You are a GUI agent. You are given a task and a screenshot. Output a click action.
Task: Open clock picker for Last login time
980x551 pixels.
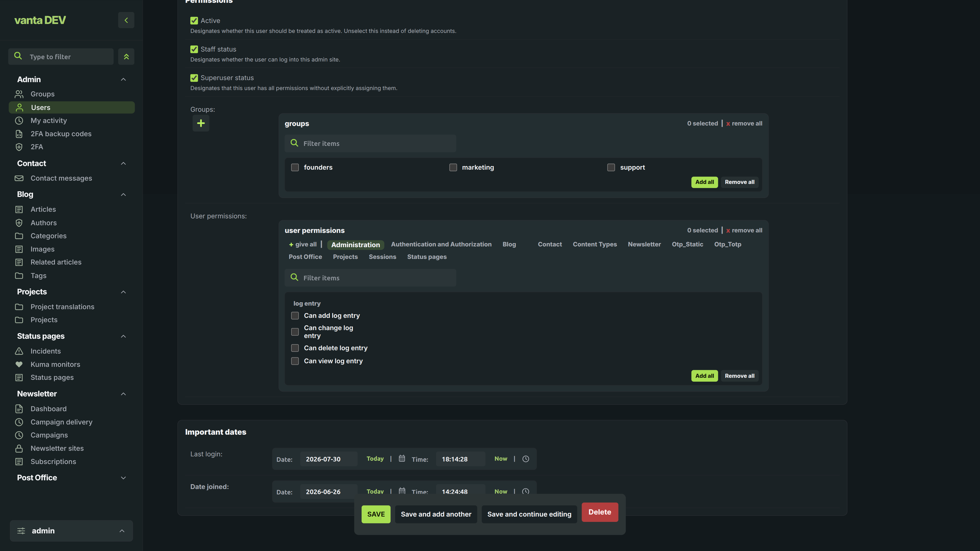526,459
